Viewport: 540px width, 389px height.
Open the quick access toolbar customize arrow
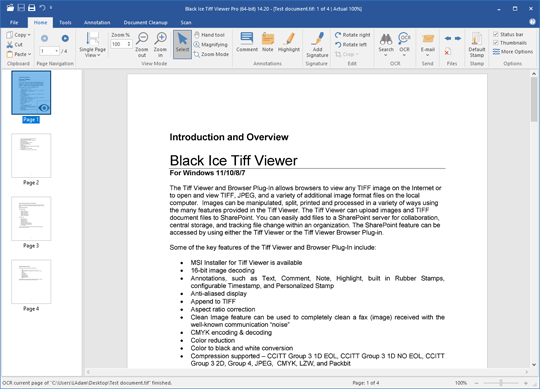pos(51,8)
